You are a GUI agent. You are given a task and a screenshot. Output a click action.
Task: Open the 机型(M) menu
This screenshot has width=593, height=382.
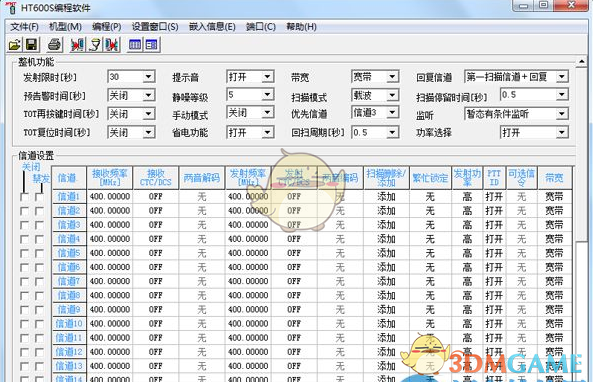point(65,27)
